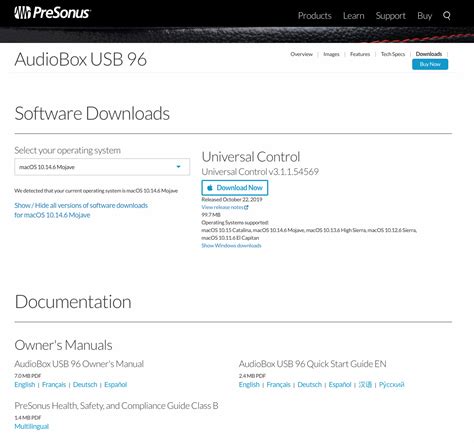Click the Download Now button
Viewport: 474px width, 443px height.
[235, 188]
